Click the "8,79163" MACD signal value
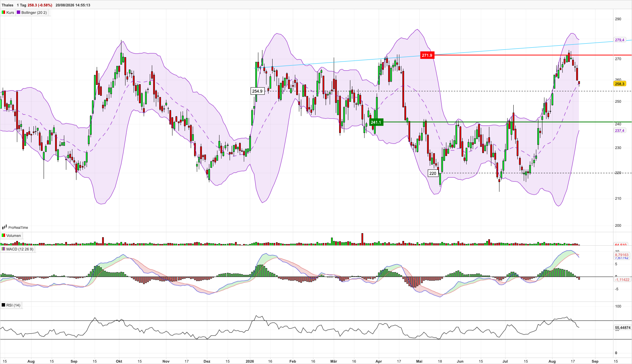This screenshot has width=632, height=364. 622,255
